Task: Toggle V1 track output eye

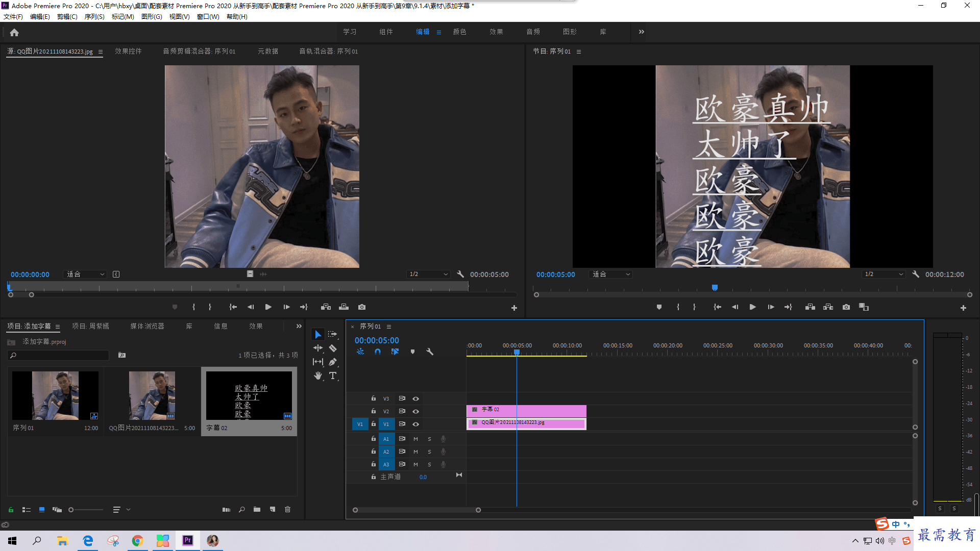Action: 415,424
